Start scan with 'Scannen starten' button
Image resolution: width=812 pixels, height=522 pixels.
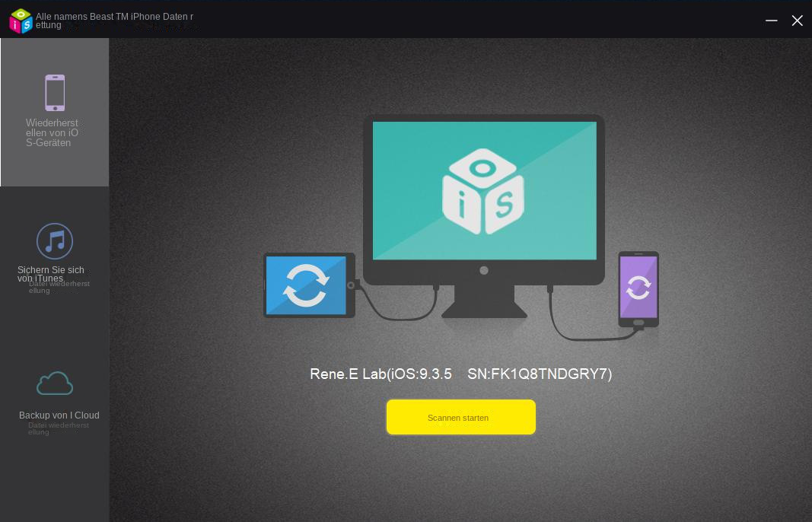pyautogui.click(x=461, y=418)
